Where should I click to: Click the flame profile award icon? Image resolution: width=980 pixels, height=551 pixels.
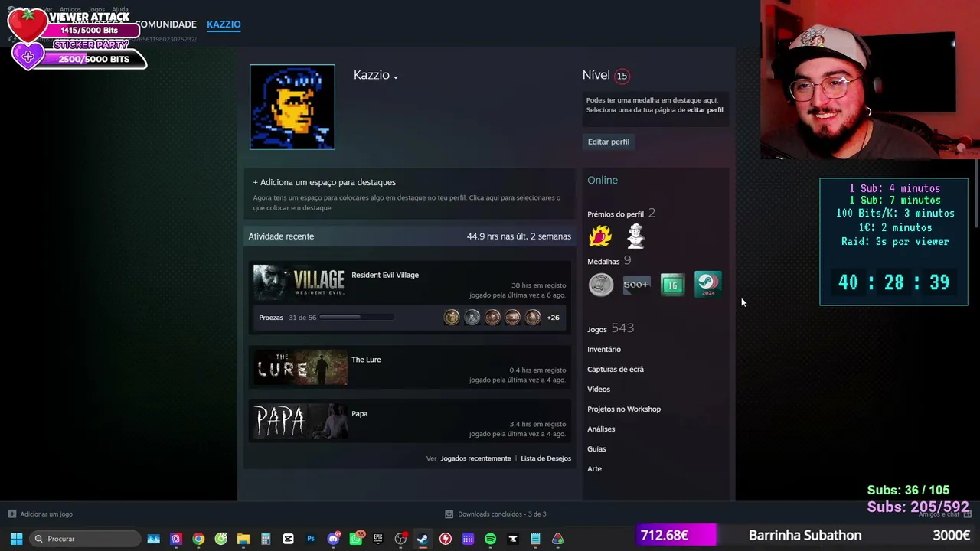coord(600,236)
